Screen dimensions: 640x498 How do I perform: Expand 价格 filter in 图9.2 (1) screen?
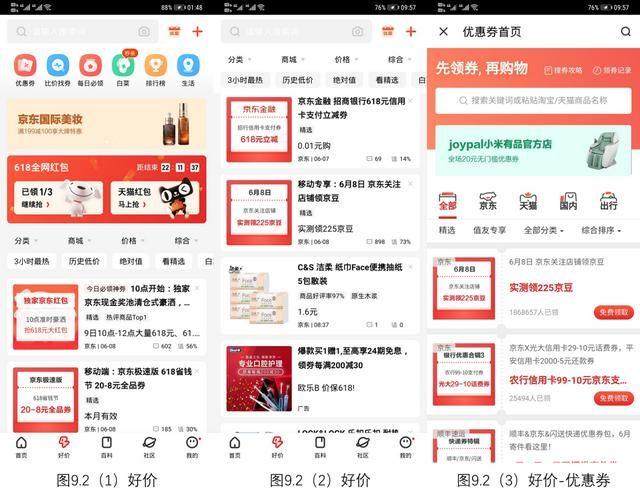(133, 241)
